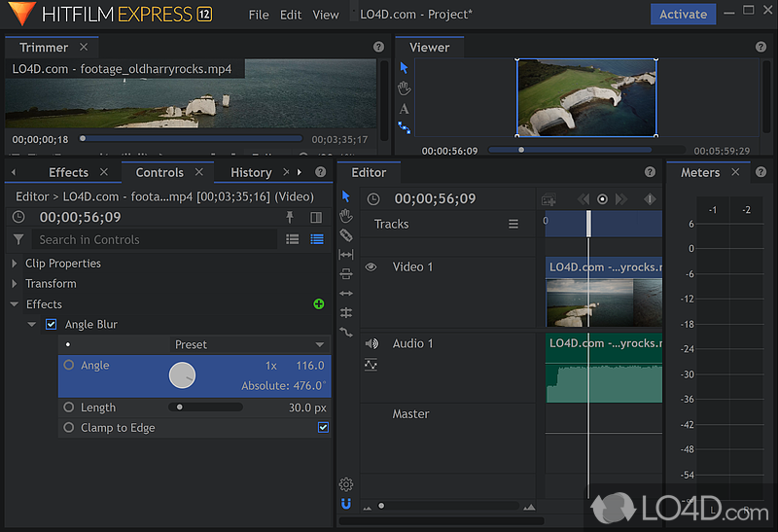The width and height of the screenshot is (778, 532).
Task: Click the green add effect plus icon
Action: (319, 304)
